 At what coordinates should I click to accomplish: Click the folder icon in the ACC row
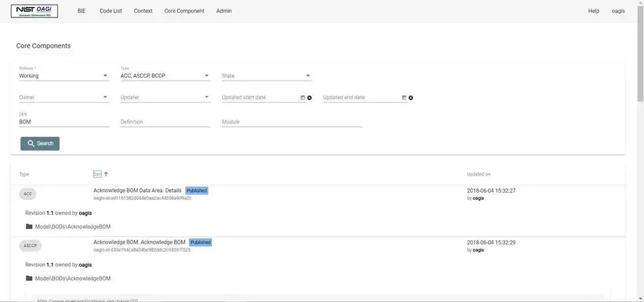tap(29, 226)
